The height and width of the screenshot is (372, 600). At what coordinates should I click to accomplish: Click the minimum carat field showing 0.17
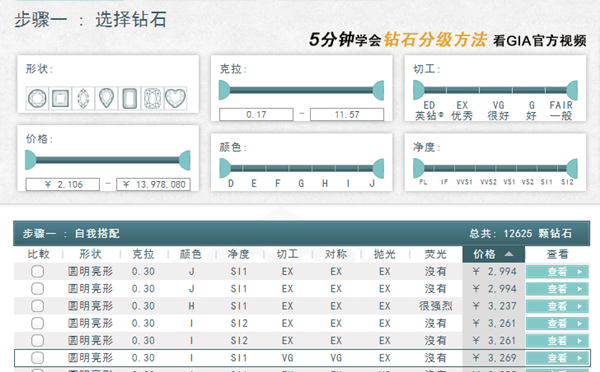(x=256, y=114)
